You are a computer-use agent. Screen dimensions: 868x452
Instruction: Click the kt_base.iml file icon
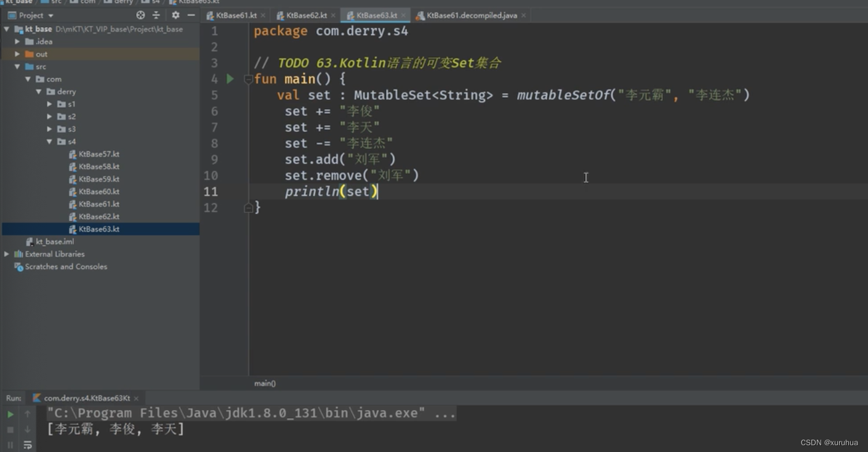[30, 241]
